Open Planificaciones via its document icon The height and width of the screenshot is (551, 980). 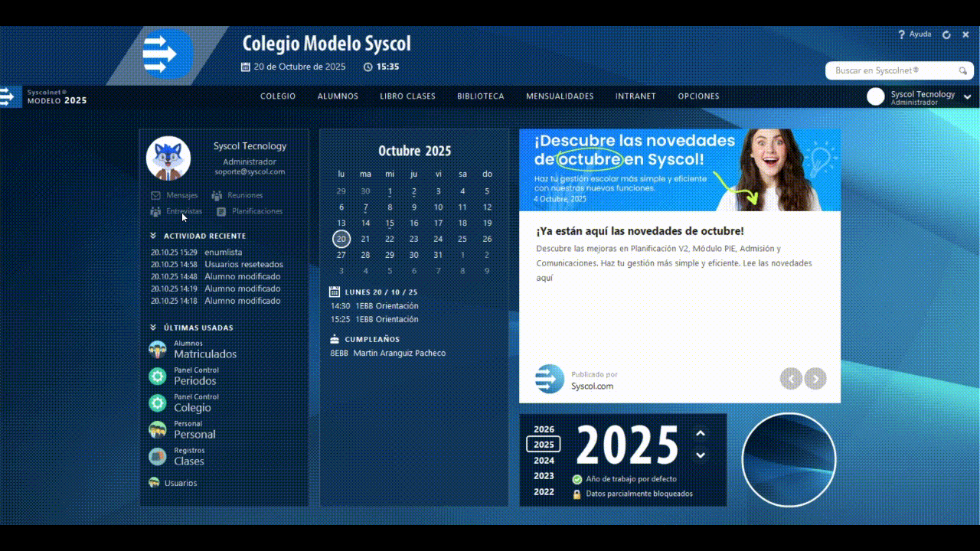221,211
